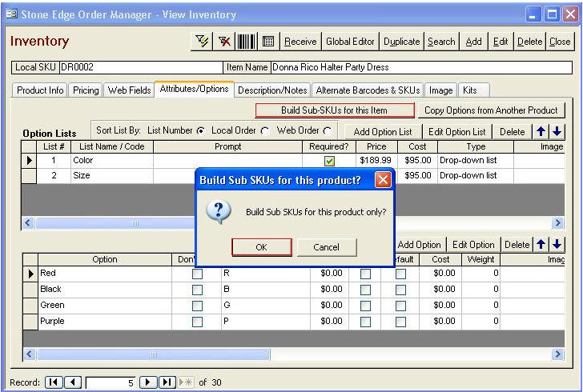Screen dimensions: 583x392
Task: Select the Size row selector
Action: click(29, 175)
